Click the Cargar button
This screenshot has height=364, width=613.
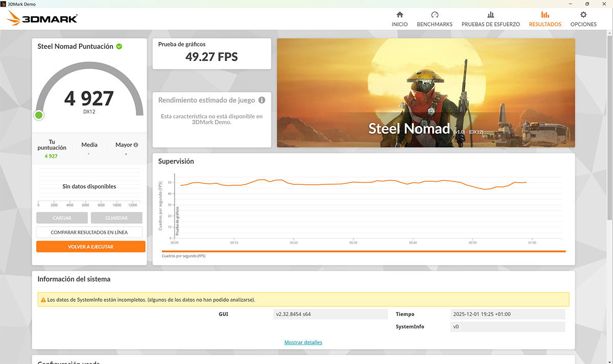62,218
